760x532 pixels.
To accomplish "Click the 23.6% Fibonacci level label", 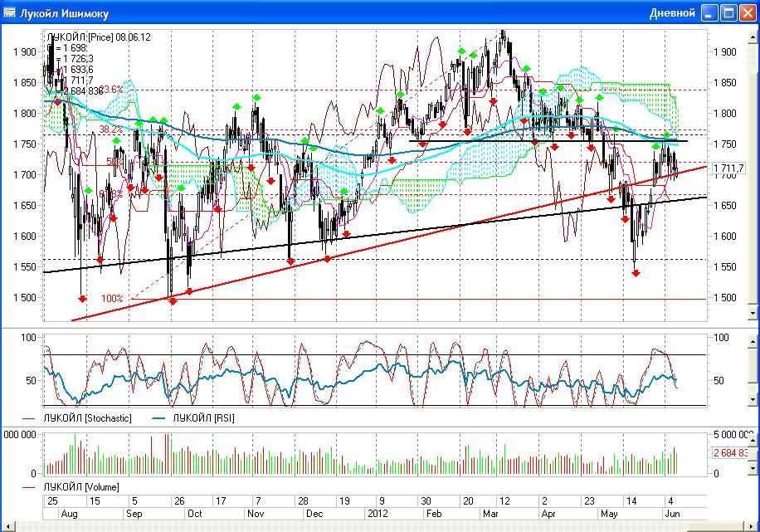I will click(111, 90).
